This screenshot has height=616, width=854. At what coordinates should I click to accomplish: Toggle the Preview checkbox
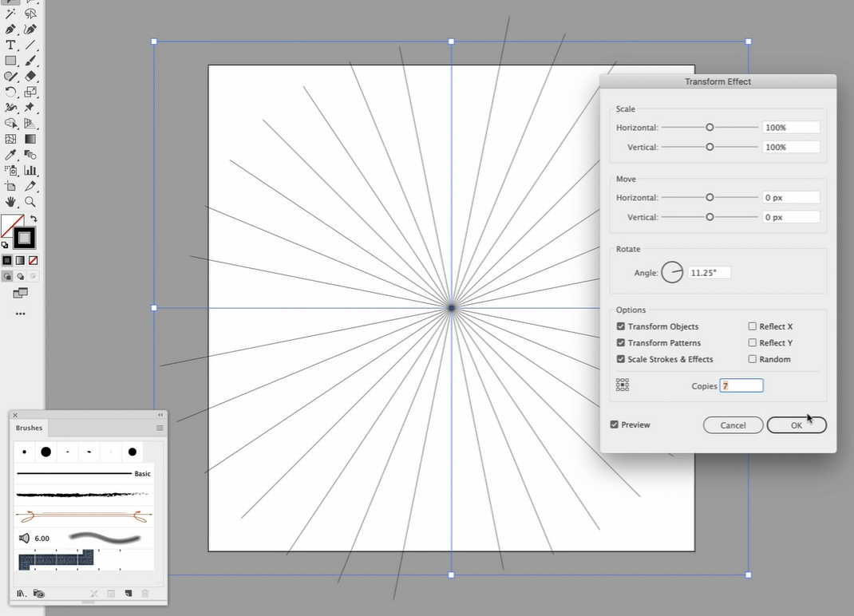click(614, 424)
